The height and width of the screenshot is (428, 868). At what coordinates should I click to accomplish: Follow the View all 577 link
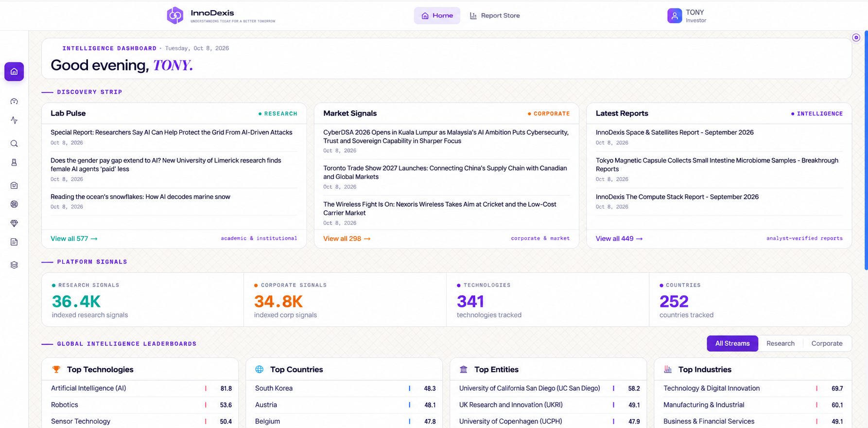pyautogui.click(x=74, y=239)
